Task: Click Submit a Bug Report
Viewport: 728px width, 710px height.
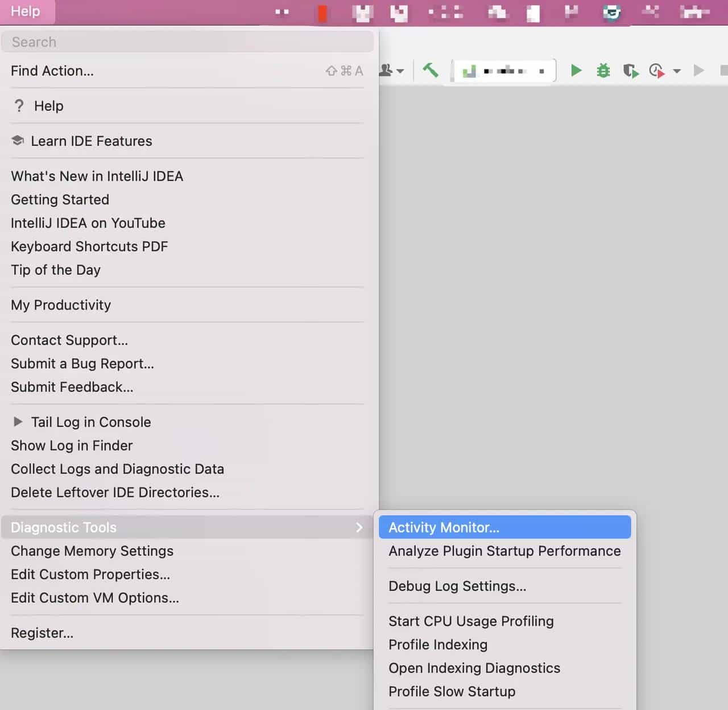Action: [x=82, y=364]
